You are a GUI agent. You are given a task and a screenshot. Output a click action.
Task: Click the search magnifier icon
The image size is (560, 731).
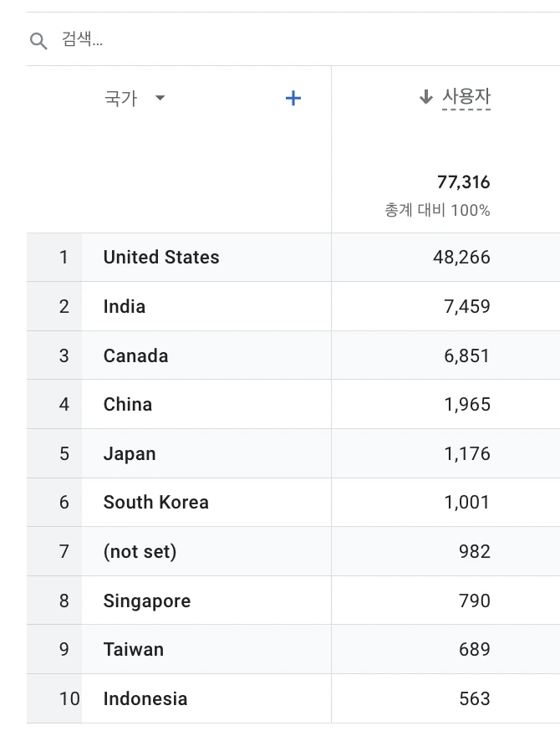pos(38,41)
